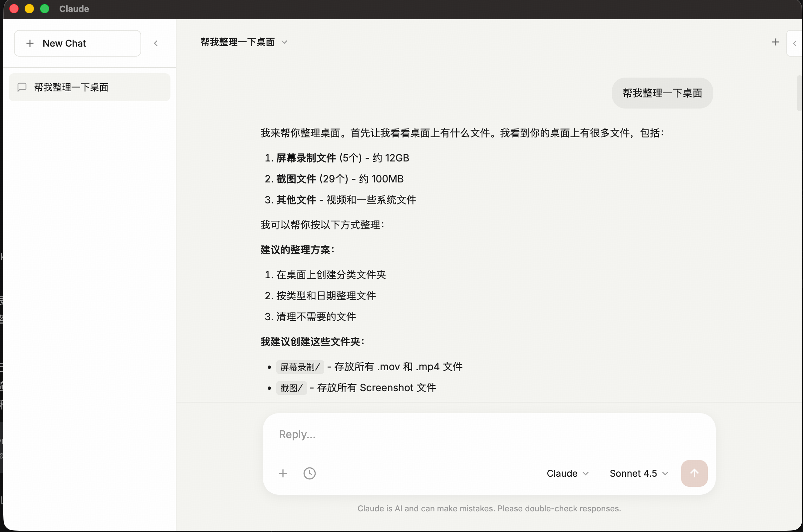Screen dimensions: 803x532
Task: Click the send message arrow button
Action: pos(694,473)
